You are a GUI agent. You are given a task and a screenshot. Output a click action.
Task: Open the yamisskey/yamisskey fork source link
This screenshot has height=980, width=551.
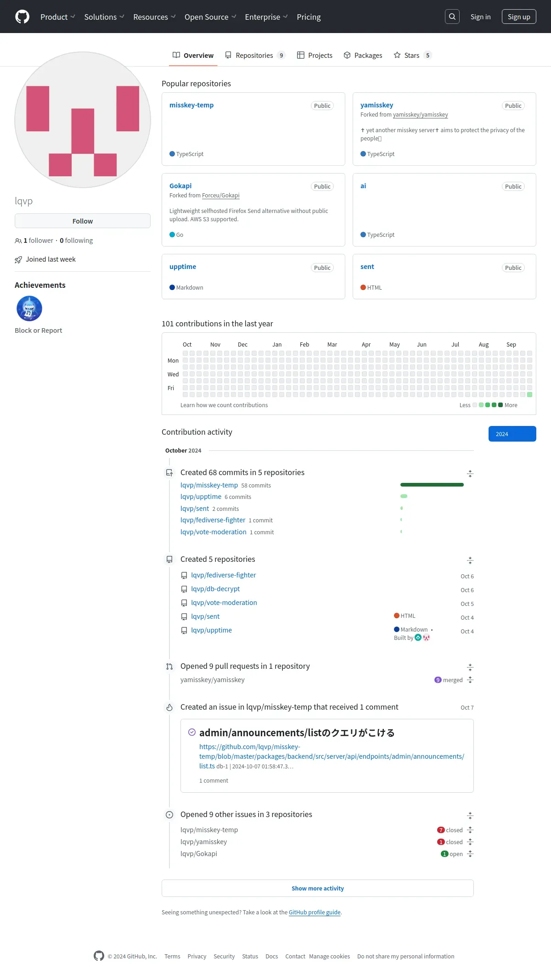pyautogui.click(x=420, y=114)
